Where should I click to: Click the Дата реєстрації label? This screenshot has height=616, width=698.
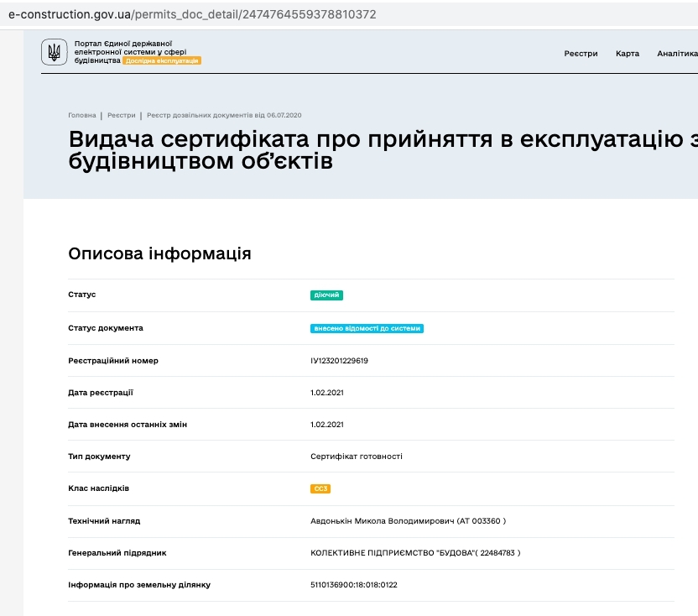coord(100,393)
